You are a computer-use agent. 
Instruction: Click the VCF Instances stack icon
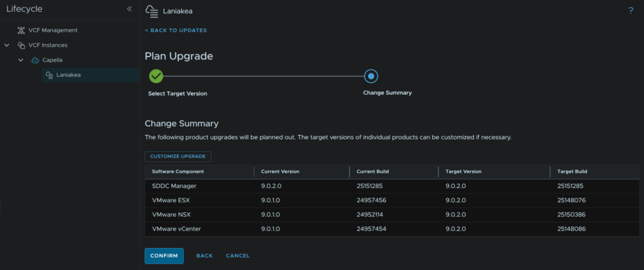[21, 45]
